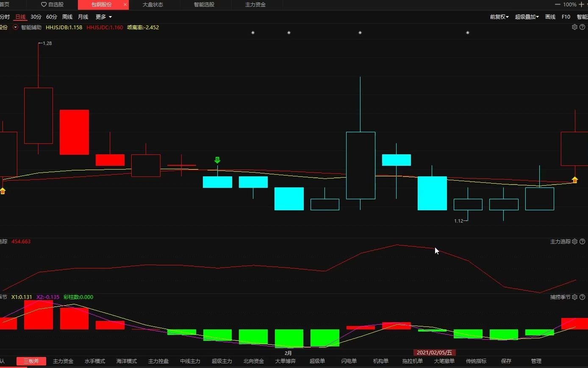
Task: Open the 自选股 heart tab
Action: point(52,5)
